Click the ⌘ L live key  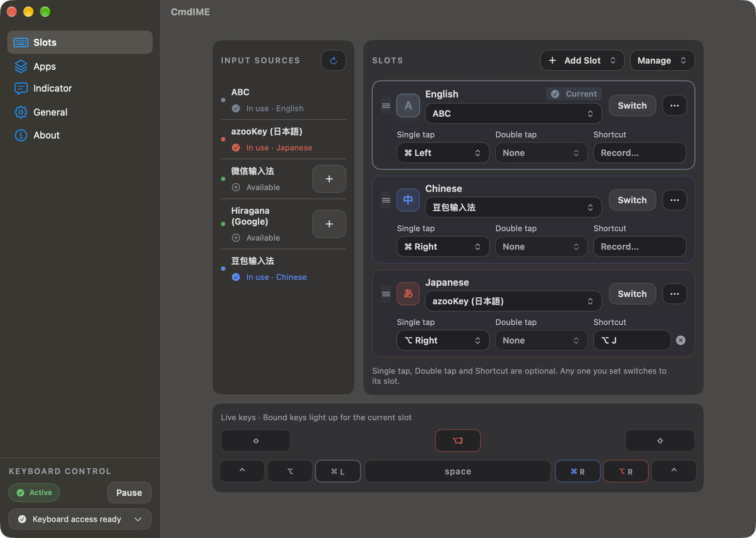(338, 471)
